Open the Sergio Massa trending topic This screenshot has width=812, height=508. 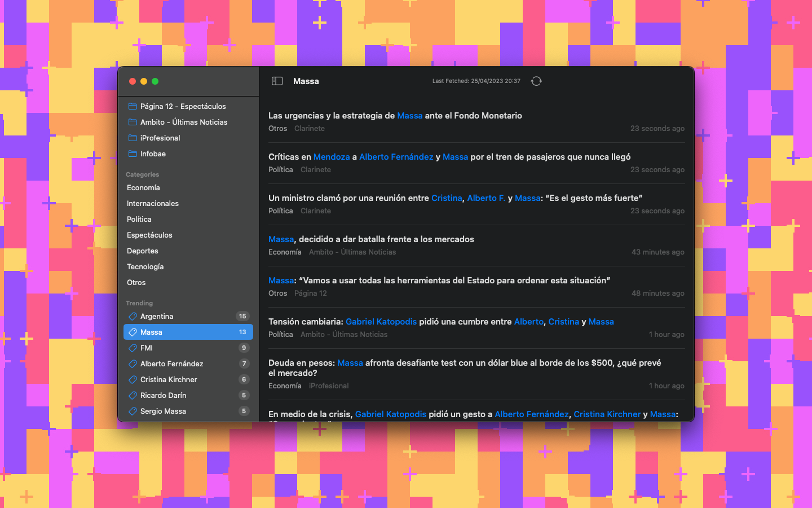coord(163,411)
